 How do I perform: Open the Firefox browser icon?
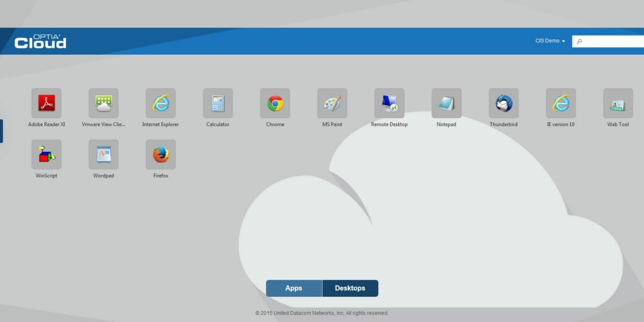(x=161, y=155)
